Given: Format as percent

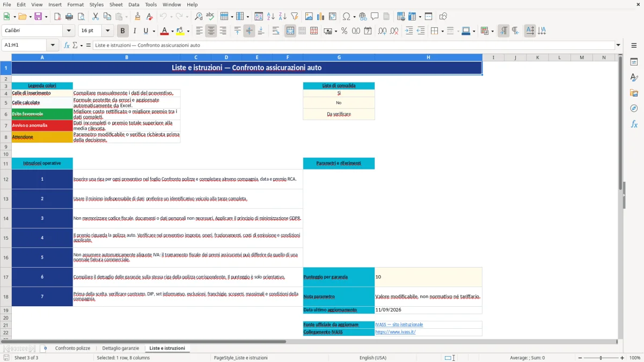Looking at the screenshot, I should coord(344,31).
